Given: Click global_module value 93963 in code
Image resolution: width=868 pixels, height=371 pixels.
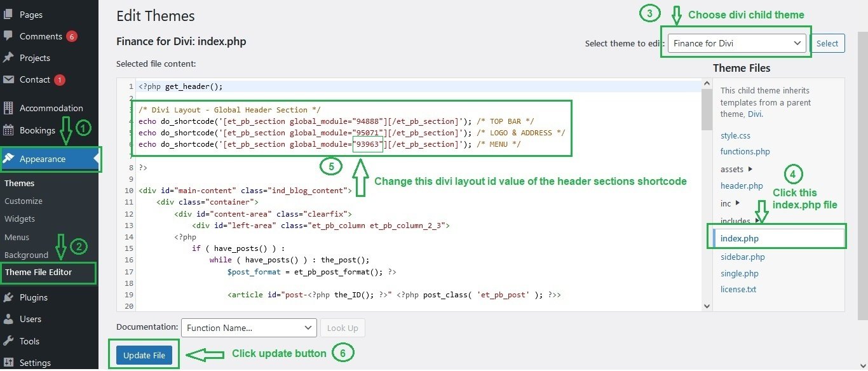Looking at the screenshot, I should pyautogui.click(x=368, y=144).
